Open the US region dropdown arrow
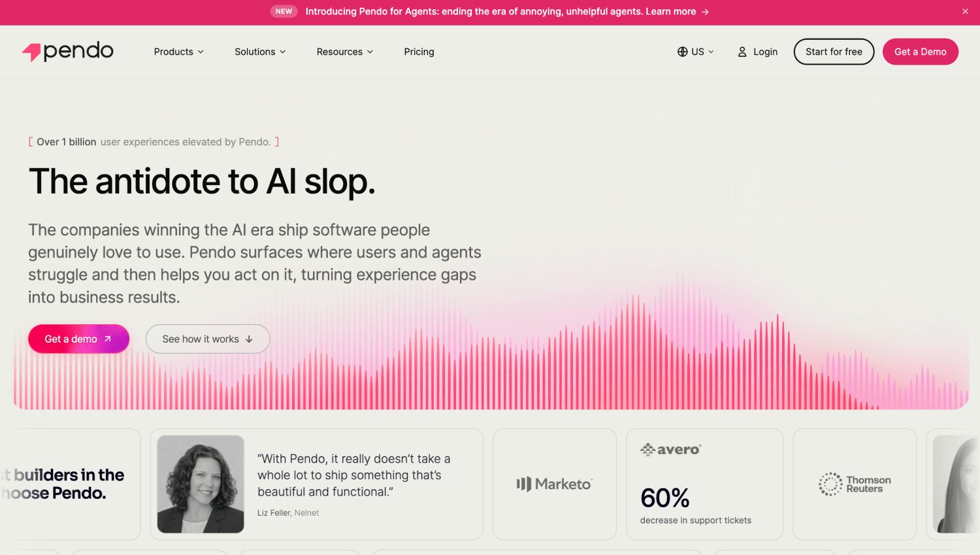 [711, 52]
